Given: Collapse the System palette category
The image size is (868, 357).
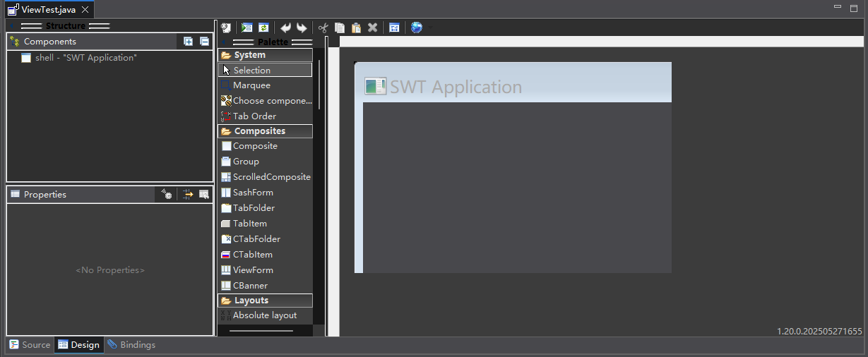Looking at the screenshot, I should point(265,55).
